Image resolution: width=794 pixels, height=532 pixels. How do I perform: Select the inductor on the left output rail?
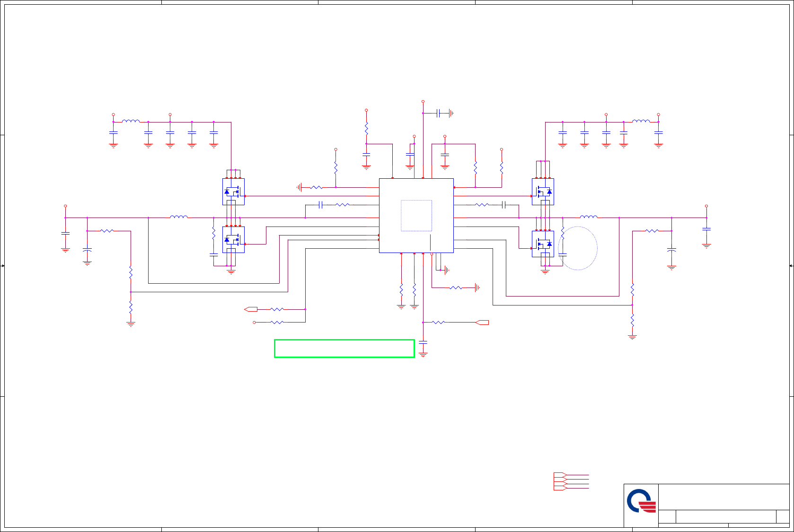tap(179, 217)
